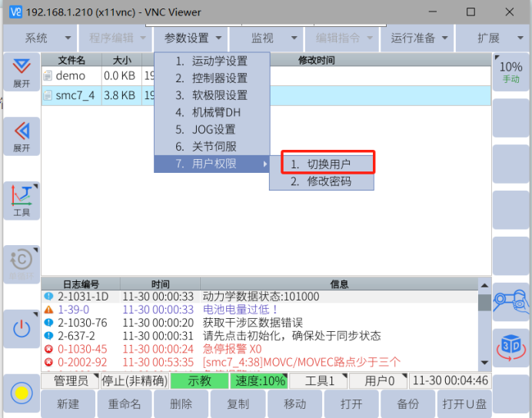Toggle the 示教 teach mode status

coord(199,380)
